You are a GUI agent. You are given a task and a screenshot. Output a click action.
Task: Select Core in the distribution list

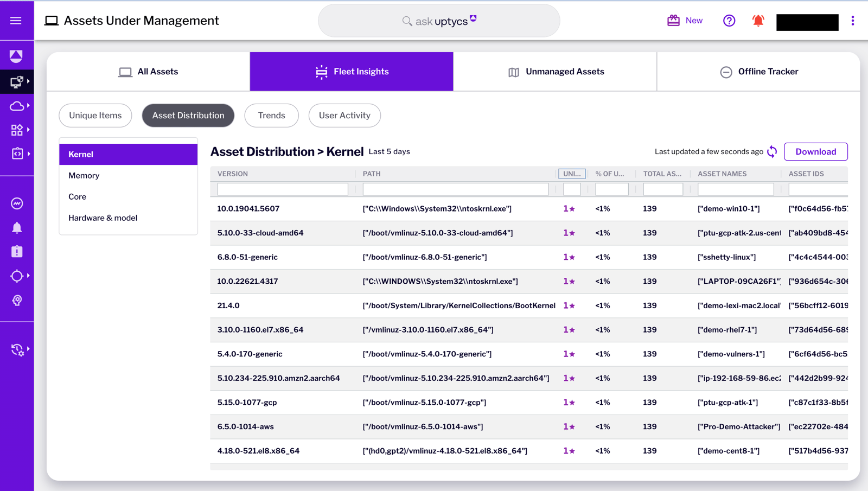pos(129,197)
